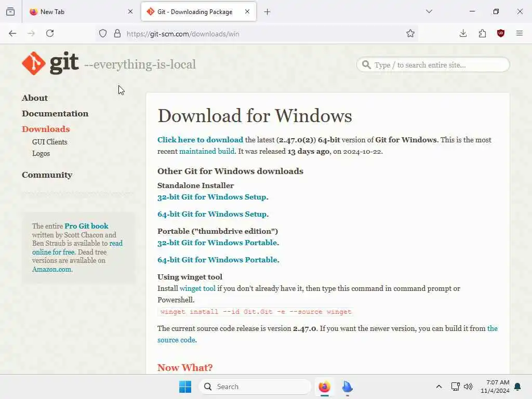Click the winget install command text

click(x=256, y=312)
